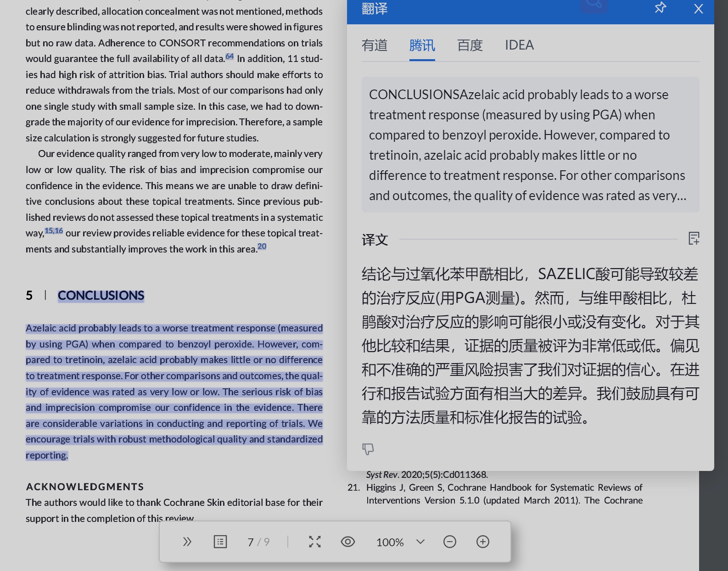728x571 pixels.
Task: Open the 100% zoom level dropdown
Action: click(x=420, y=542)
